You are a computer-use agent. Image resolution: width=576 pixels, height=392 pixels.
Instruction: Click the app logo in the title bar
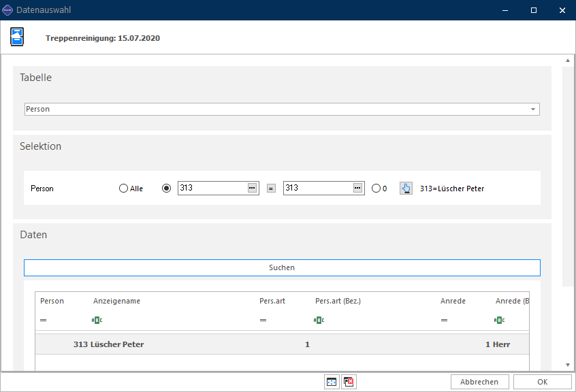click(7, 10)
